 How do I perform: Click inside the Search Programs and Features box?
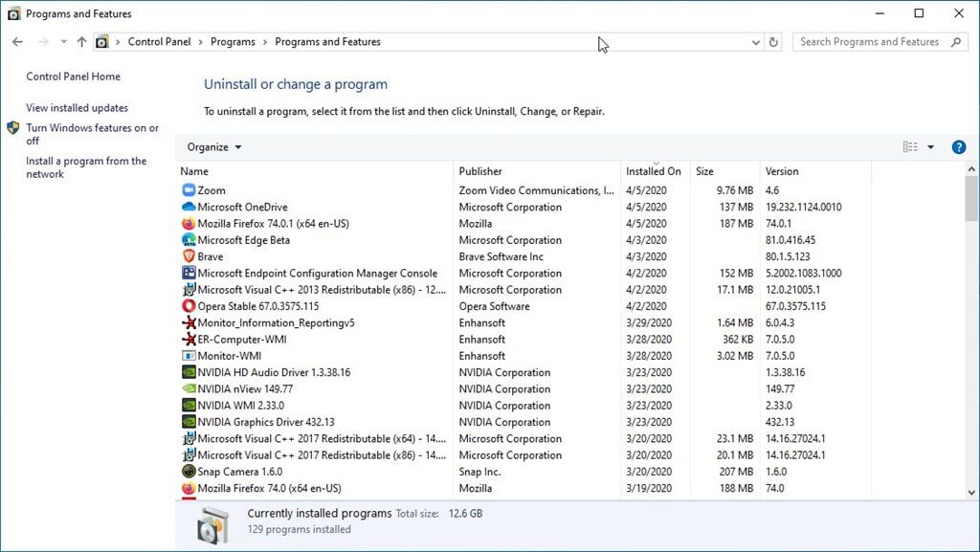coord(873,41)
